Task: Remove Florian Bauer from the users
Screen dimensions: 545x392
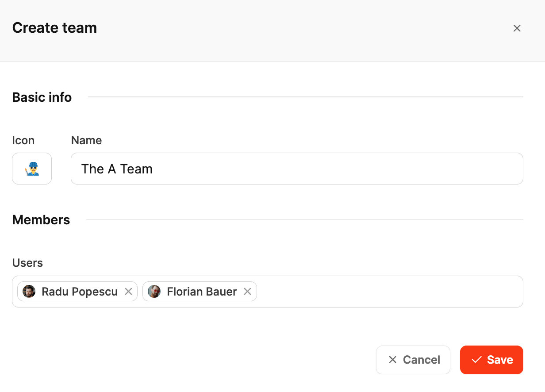Action: point(248,292)
